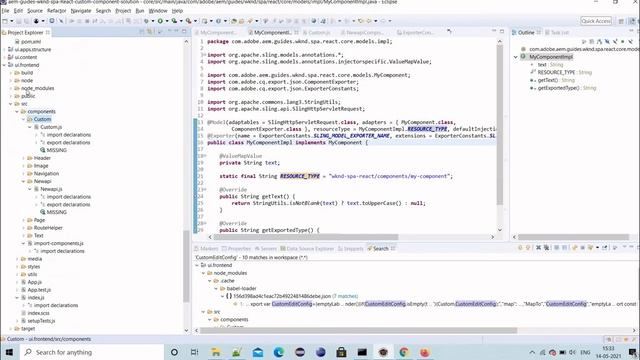Select the json file with 7 matches
The width and height of the screenshot is (640, 360).
click(292, 296)
